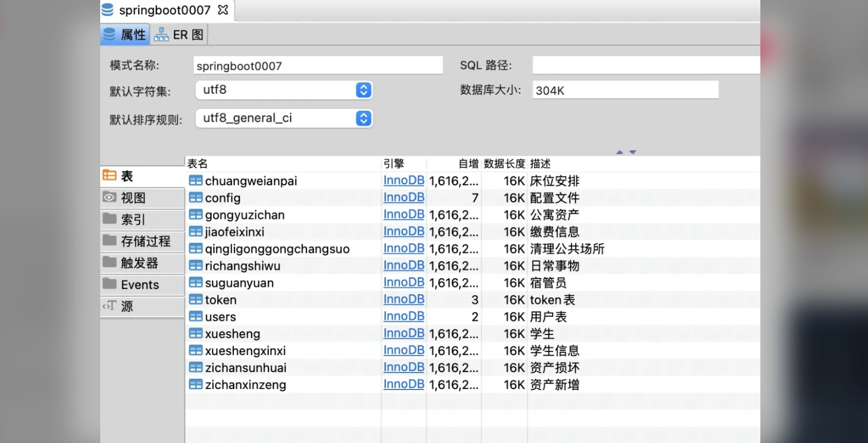This screenshot has height=443, width=868.
Task: Select 源 in the side panel
Action: 142,306
